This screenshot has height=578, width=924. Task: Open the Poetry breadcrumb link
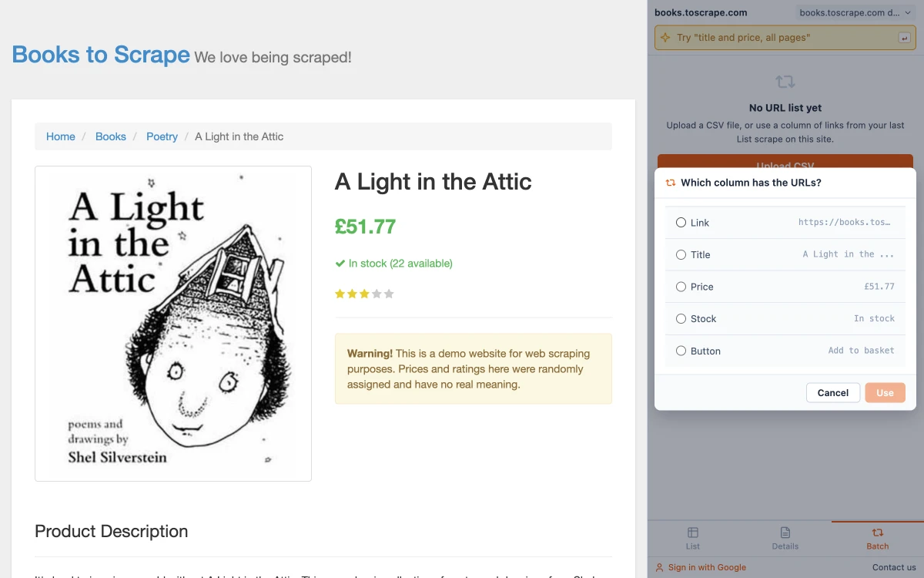pyautogui.click(x=162, y=136)
